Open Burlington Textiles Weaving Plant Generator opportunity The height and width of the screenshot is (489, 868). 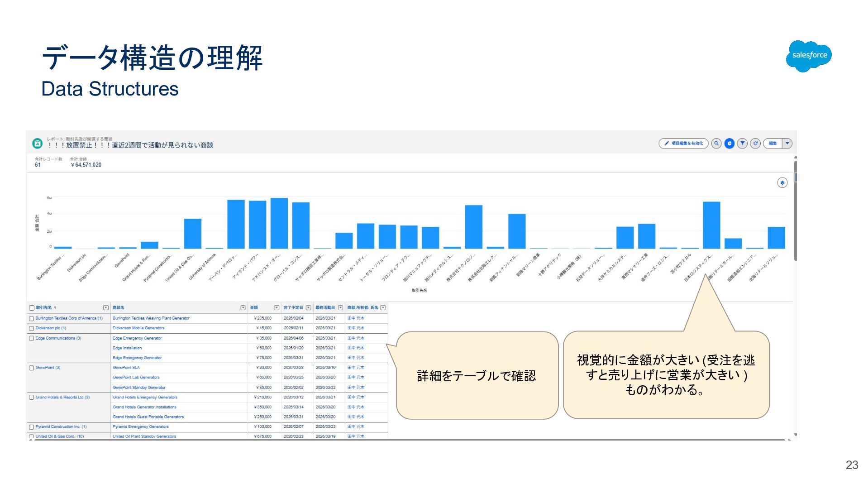(x=151, y=318)
